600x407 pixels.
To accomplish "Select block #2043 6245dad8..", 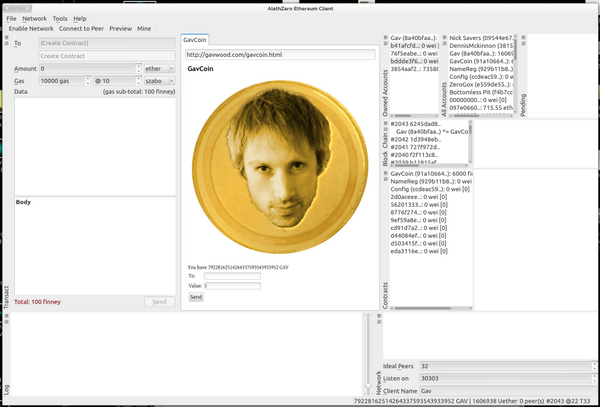I will click(429, 124).
